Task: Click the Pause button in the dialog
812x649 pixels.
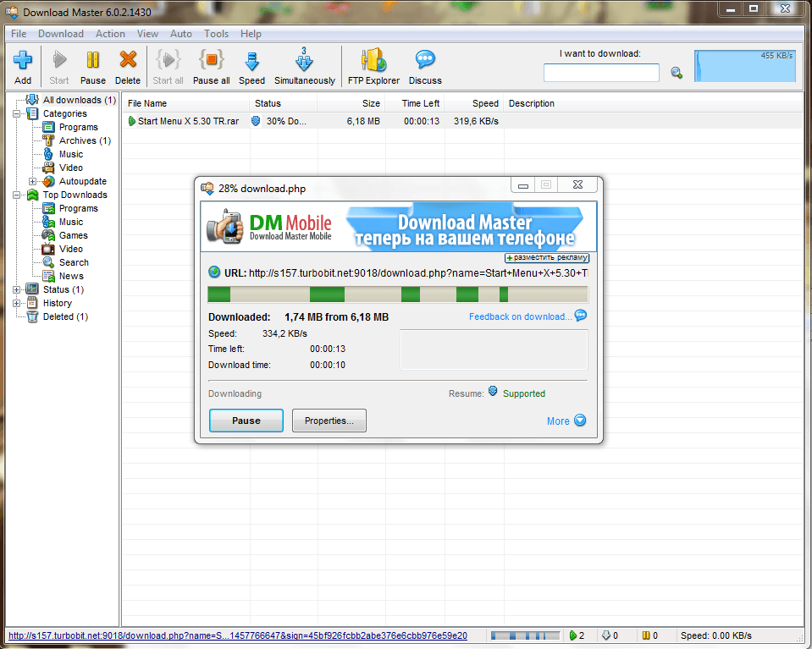Action: coord(246,421)
